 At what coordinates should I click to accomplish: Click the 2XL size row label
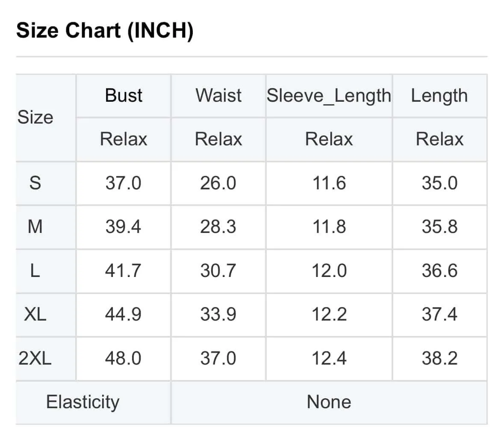(35, 358)
